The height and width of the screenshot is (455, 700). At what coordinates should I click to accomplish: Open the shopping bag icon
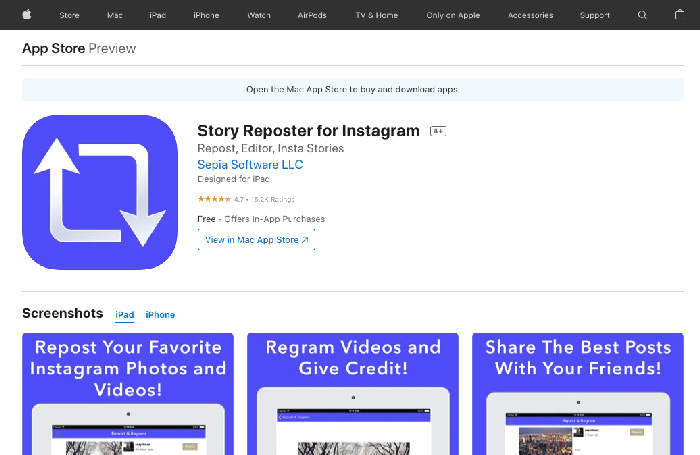[x=679, y=14]
